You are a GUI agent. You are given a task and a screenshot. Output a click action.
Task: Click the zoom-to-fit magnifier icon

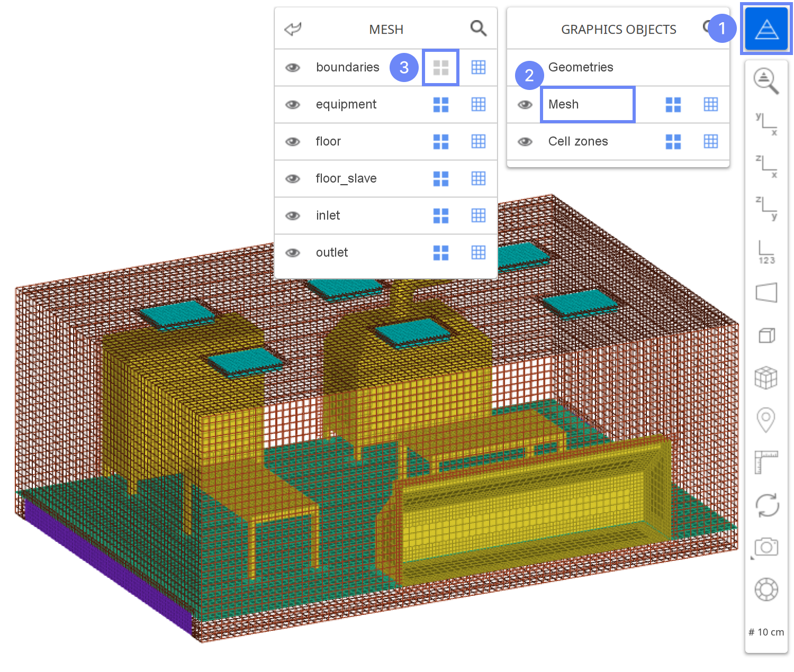click(x=766, y=81)
